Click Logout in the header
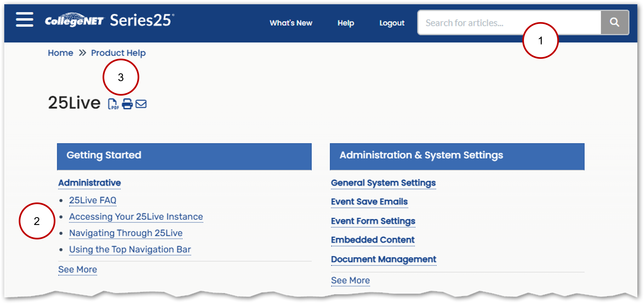The image size is (644, 304). pyautogui.click(x=392, y=23)
